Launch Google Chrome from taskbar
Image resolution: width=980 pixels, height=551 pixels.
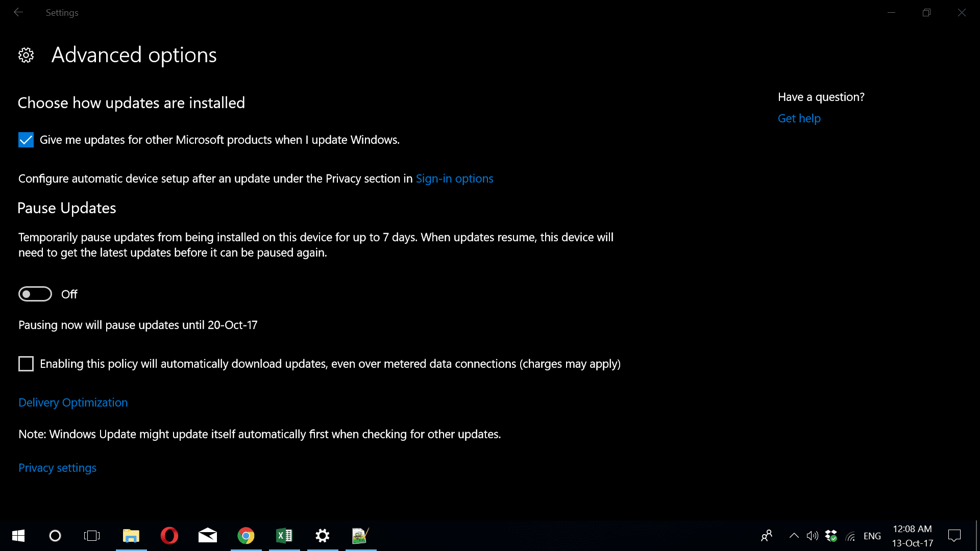click(246, 536)
